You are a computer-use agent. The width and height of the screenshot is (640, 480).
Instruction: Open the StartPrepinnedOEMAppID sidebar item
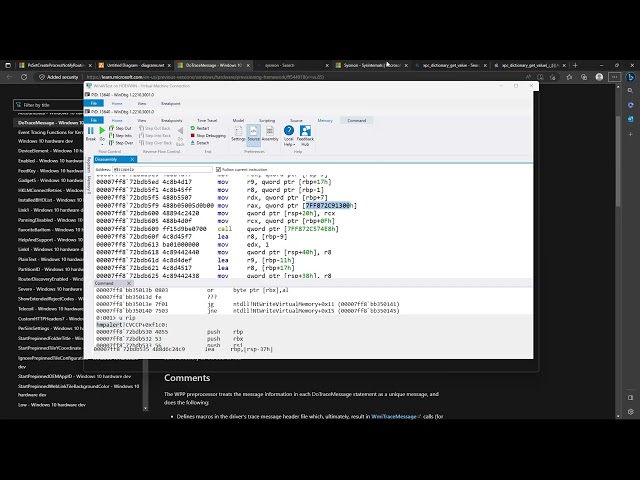coord(74,376)
